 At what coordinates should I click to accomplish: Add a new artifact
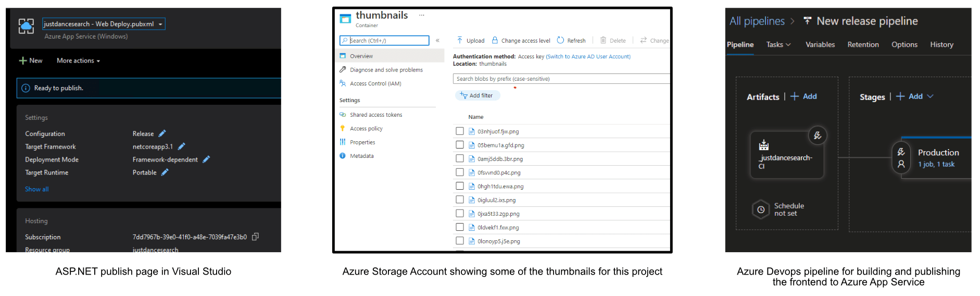point(803,96)
